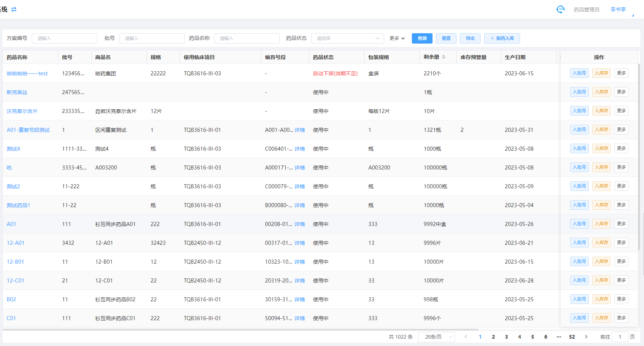
Task: Click the 查询 button
Action: [x=422, y=38]
